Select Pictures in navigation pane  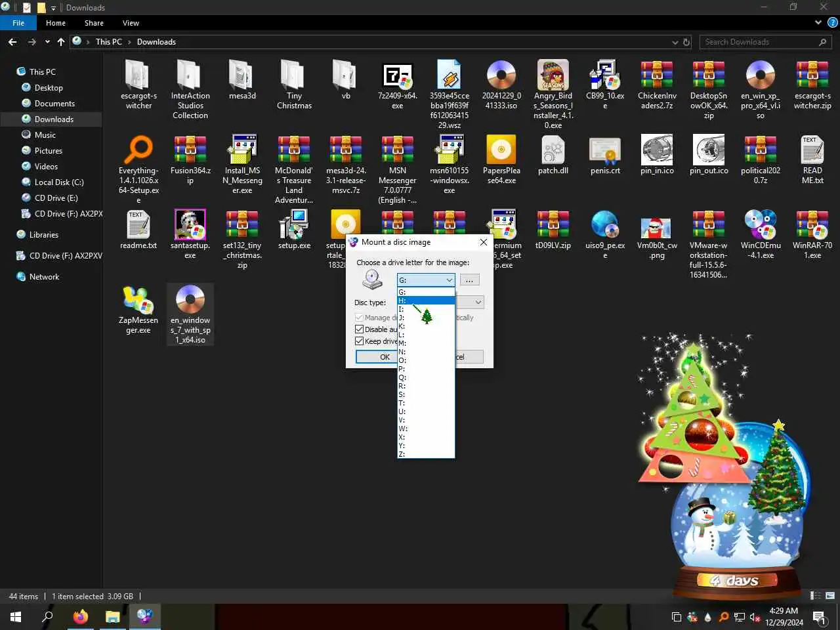coord(48,151)
